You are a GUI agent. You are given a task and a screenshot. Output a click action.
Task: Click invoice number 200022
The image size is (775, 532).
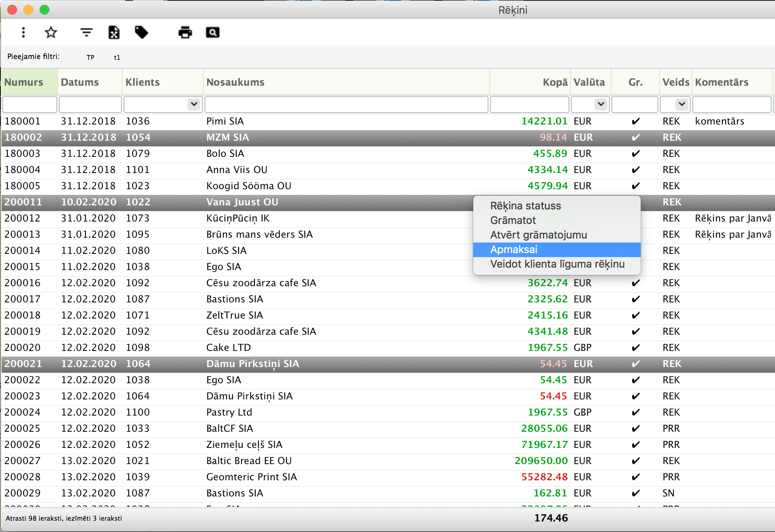(x=23, y=380)
